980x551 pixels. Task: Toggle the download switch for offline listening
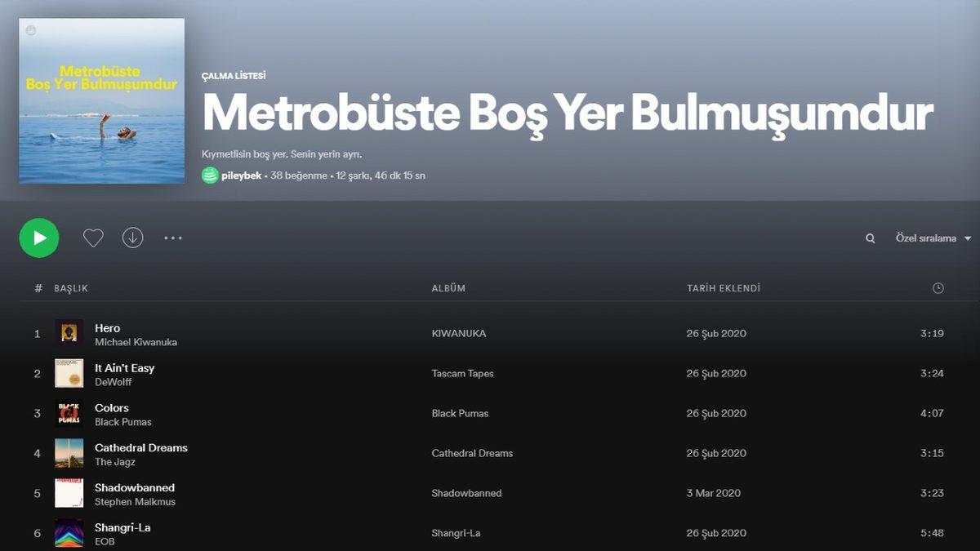(x=132, y=238)
